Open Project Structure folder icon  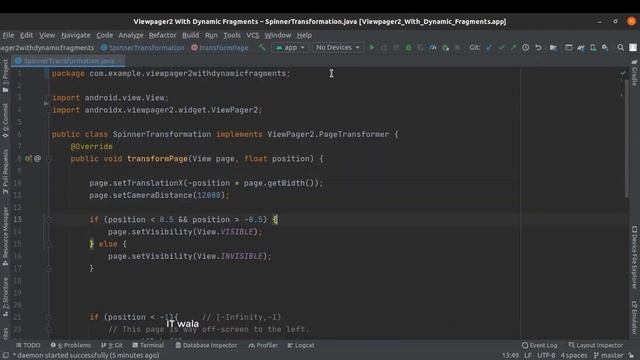tap(553, 48)
